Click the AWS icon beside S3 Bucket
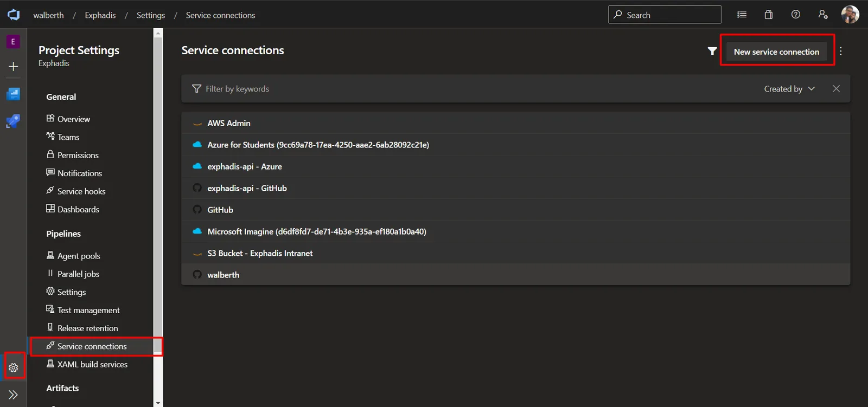The height and width of the screenshot is (407, 868). (x=197, y=254)
